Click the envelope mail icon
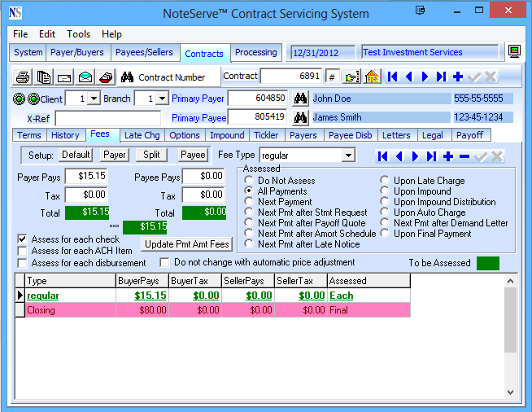532x412 pixels. pyautogui.click(x=85, y=77)
